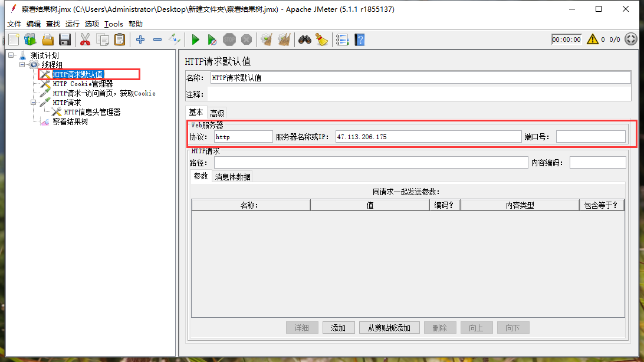
Task: Collapse all nodes with minus icon
Action: point(157,40)
